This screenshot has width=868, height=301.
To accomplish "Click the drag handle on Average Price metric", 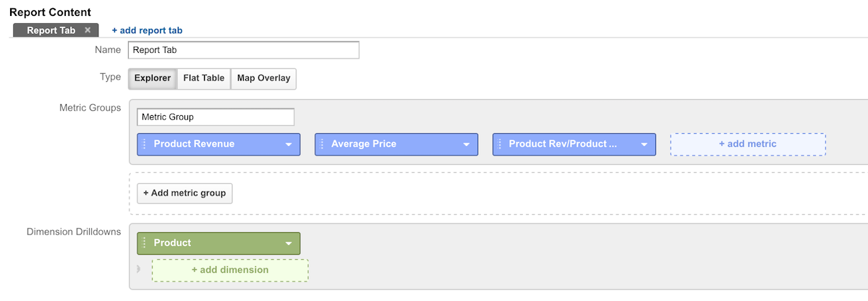I will [x=321, y=144].
